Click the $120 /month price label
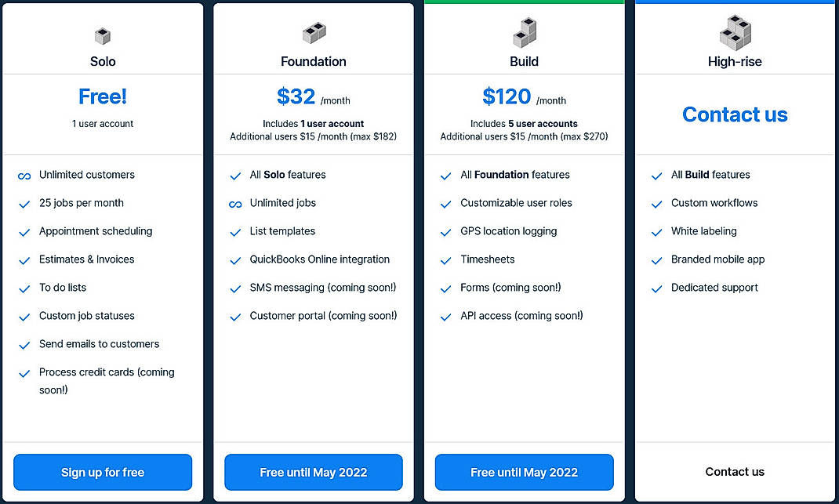This screenshot has width=839, height=504. [524, 96]
